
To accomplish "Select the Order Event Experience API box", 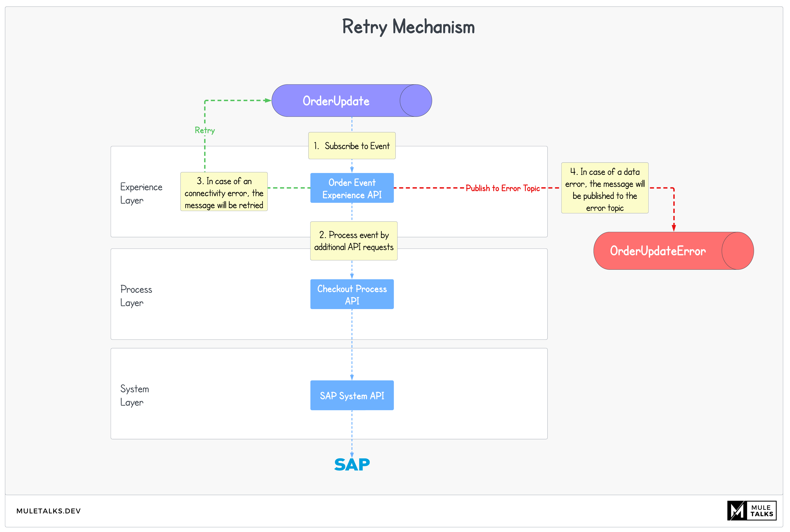I will 352,188.
